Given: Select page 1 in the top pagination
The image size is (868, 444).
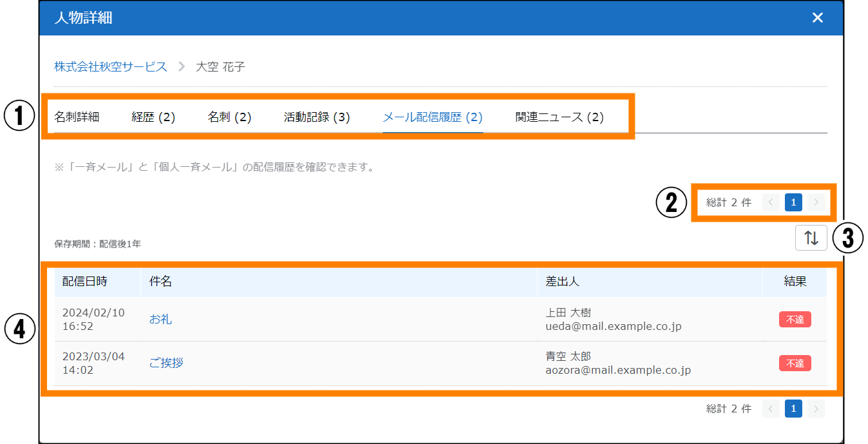Looking at the screenshot, I should coord(793,203).
